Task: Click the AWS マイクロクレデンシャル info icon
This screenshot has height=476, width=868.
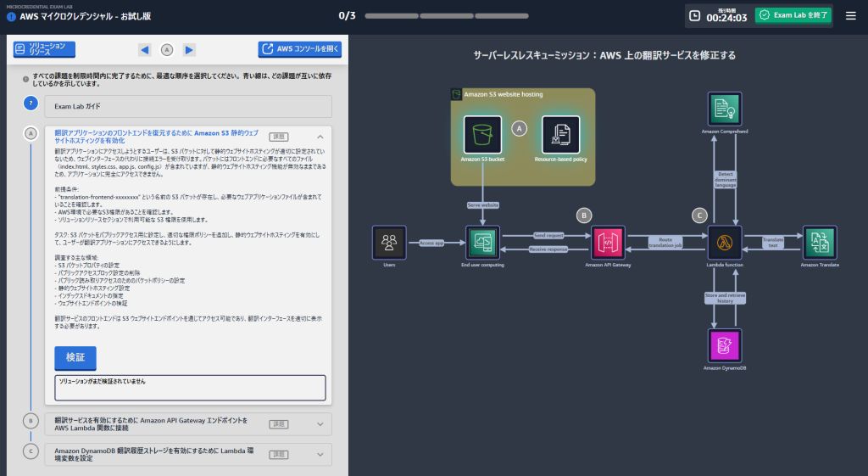Action: coord(11,17)
